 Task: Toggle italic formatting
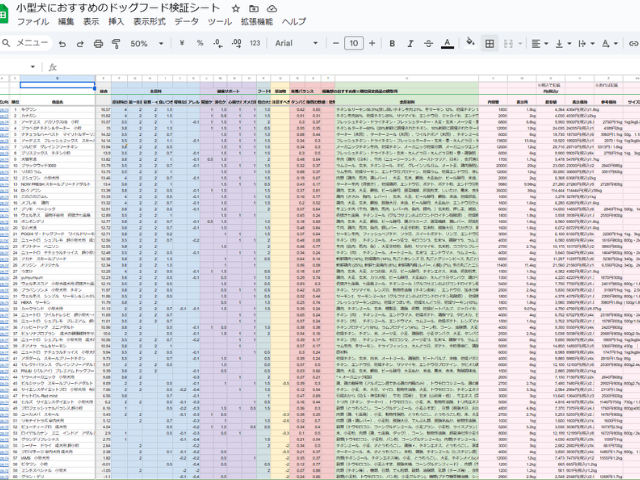410,43
